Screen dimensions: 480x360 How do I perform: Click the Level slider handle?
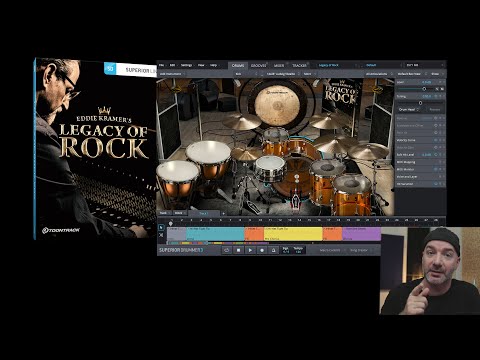(x=424, y=89)
